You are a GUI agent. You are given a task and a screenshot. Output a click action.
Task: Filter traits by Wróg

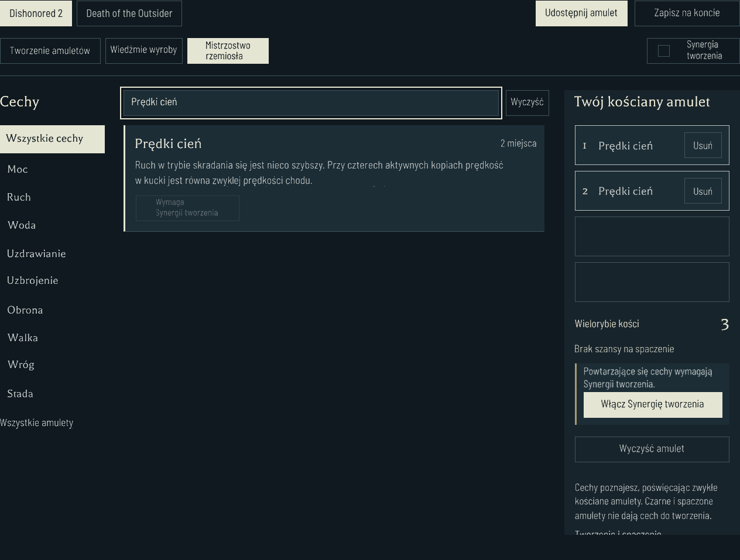21,365
